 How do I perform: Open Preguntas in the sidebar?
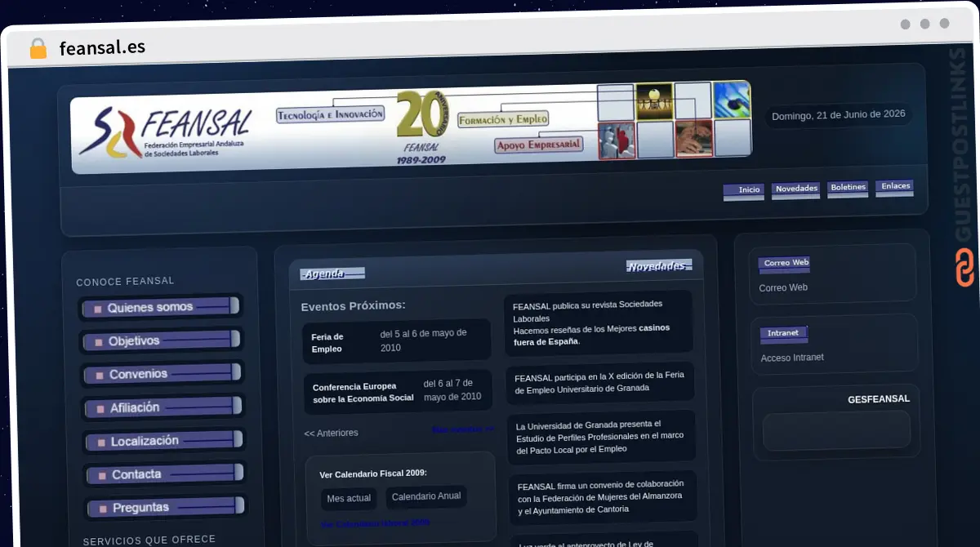click(166, 507)
